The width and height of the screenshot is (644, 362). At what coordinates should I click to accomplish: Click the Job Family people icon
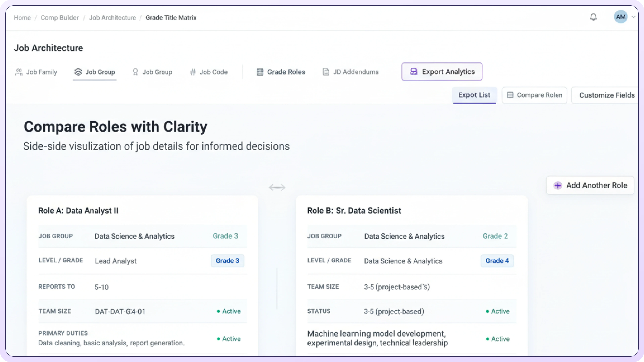click(x=19, y=72)
